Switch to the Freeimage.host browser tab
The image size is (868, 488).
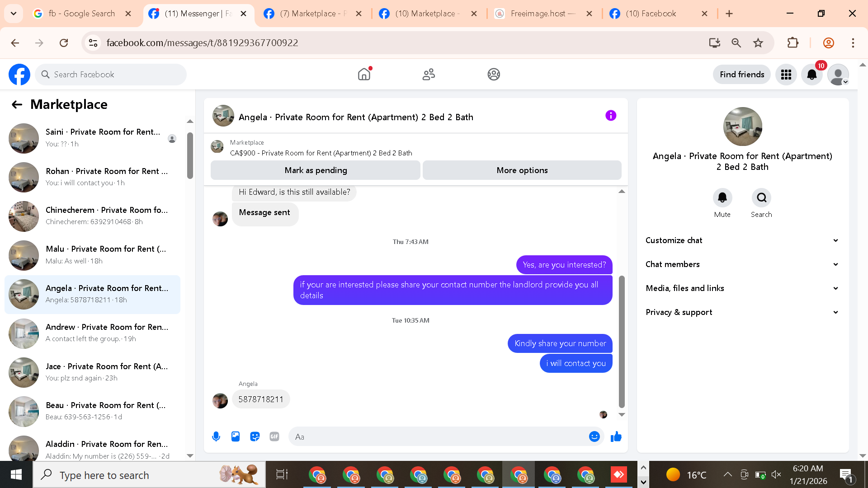pyautogui.click(x=538, y=14)
